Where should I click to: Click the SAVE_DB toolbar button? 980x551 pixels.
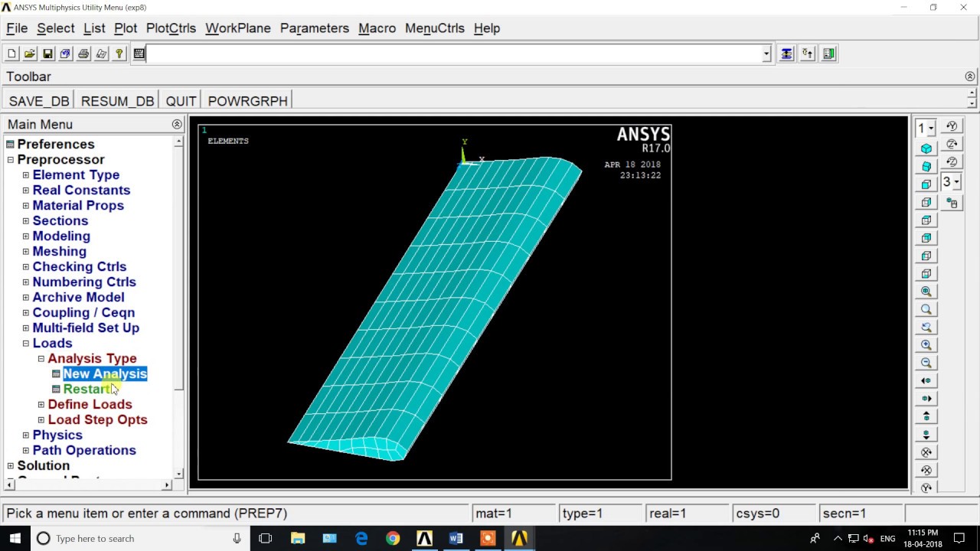click(39, 101)
